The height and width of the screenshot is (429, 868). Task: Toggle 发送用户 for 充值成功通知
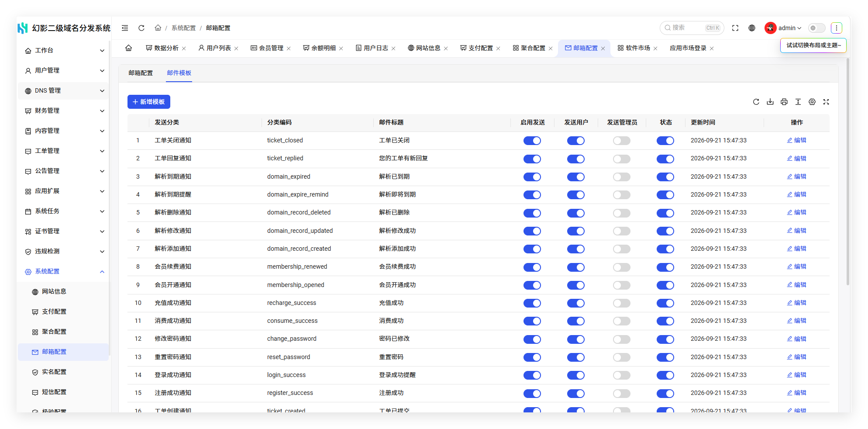pyautogui.click(x=576, y=303)
